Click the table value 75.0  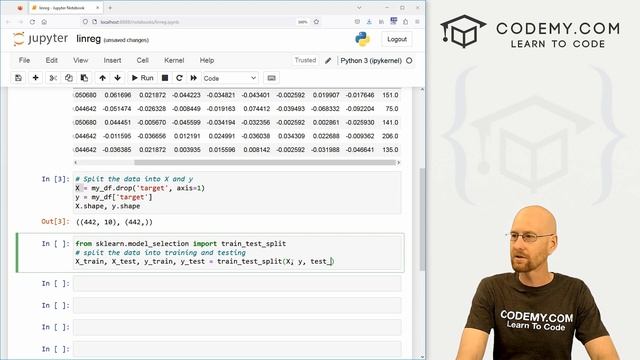pos(392,109)
